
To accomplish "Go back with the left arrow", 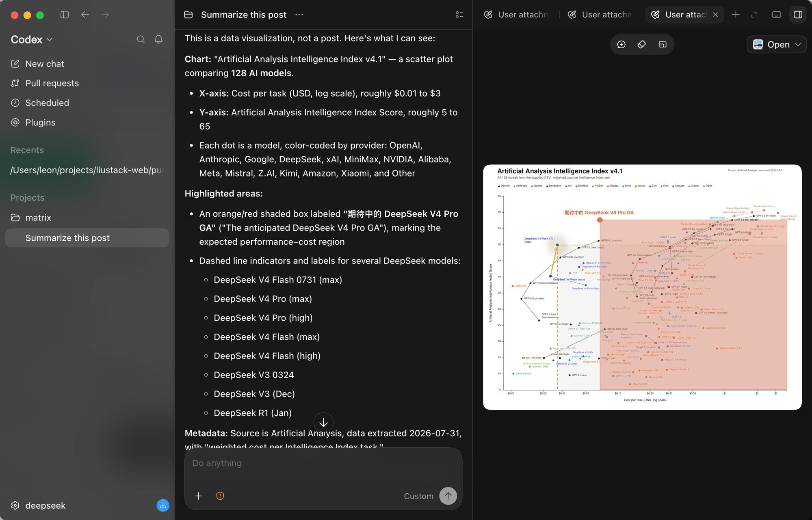I will point(85,15).
